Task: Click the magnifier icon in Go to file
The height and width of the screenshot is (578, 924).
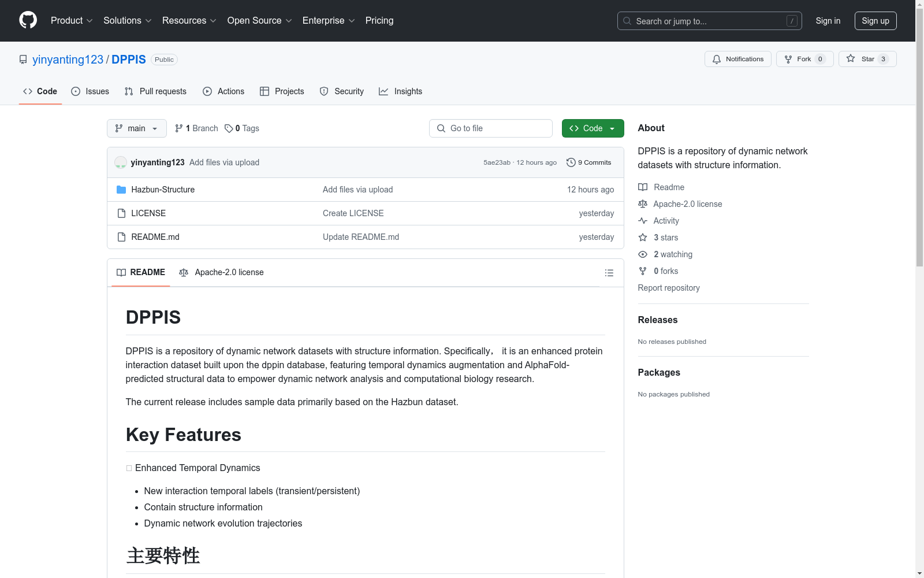Action: (x=441, y=128)
